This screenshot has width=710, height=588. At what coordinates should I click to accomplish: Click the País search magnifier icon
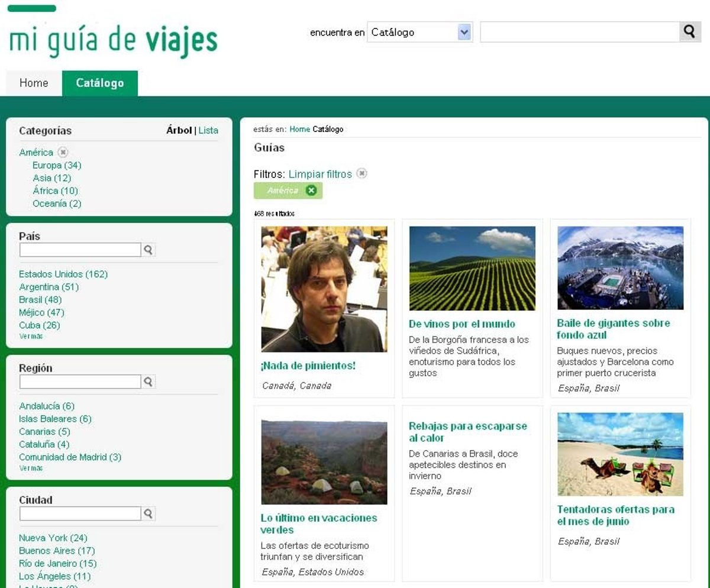[149, 250]
